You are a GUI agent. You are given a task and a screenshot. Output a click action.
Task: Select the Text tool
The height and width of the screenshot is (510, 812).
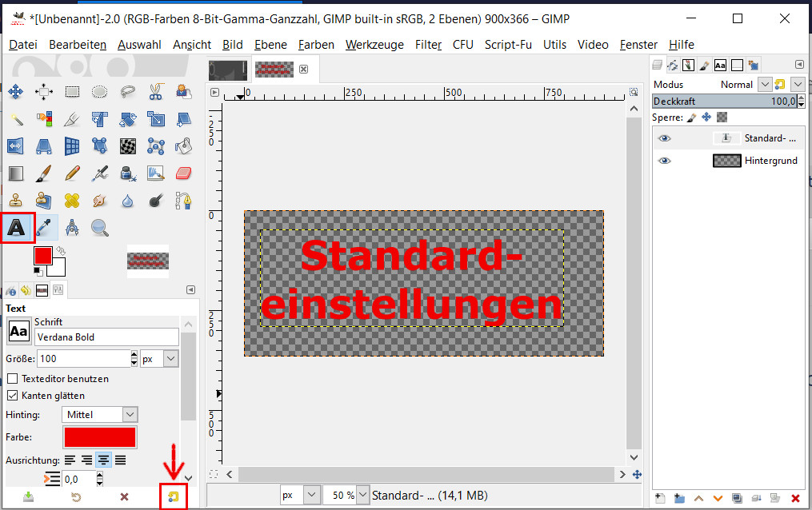pos(17,228)
